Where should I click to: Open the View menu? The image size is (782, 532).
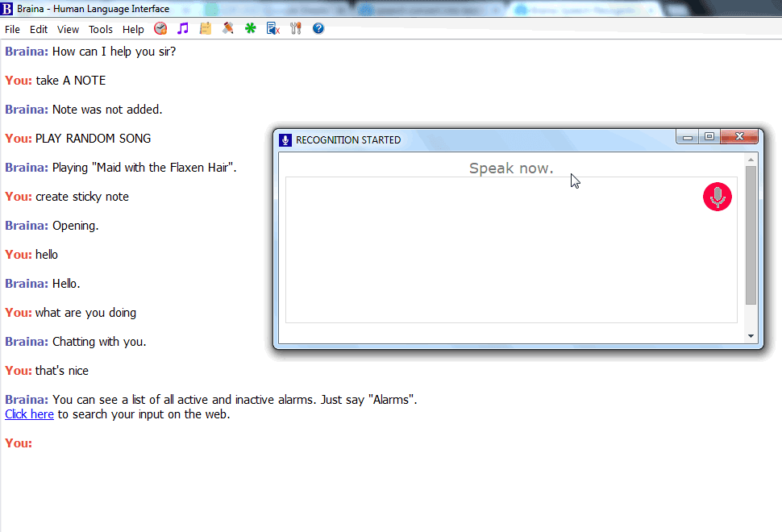[x=68, y=29]
